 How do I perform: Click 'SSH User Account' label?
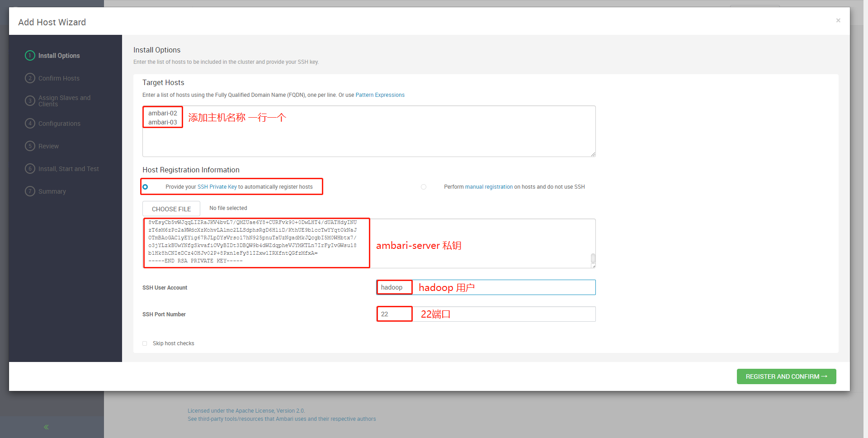[165, 288]
